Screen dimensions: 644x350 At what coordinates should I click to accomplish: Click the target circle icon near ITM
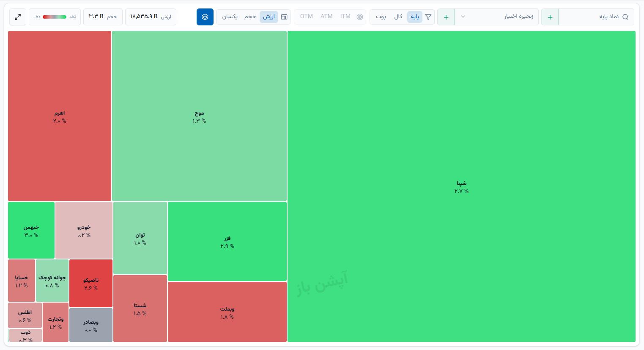[x=360, y=17]
